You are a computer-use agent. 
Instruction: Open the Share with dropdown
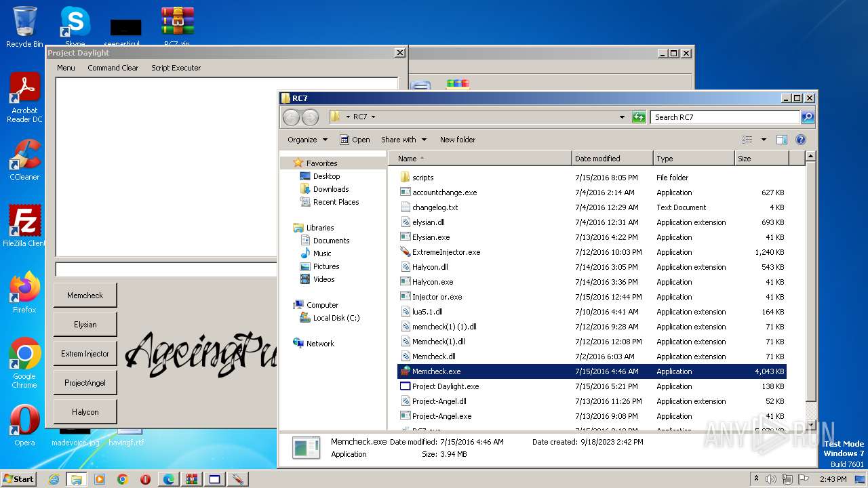403,140
